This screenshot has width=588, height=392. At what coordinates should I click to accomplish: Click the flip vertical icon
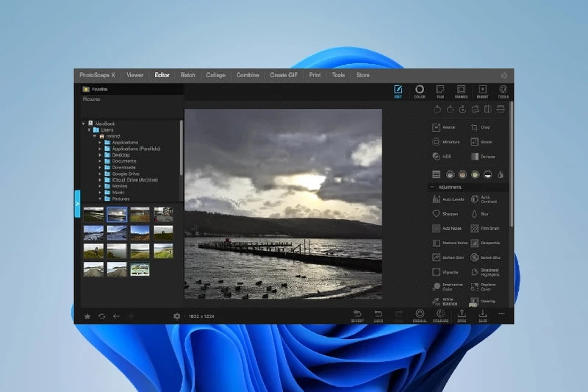(x=501, y=109)
